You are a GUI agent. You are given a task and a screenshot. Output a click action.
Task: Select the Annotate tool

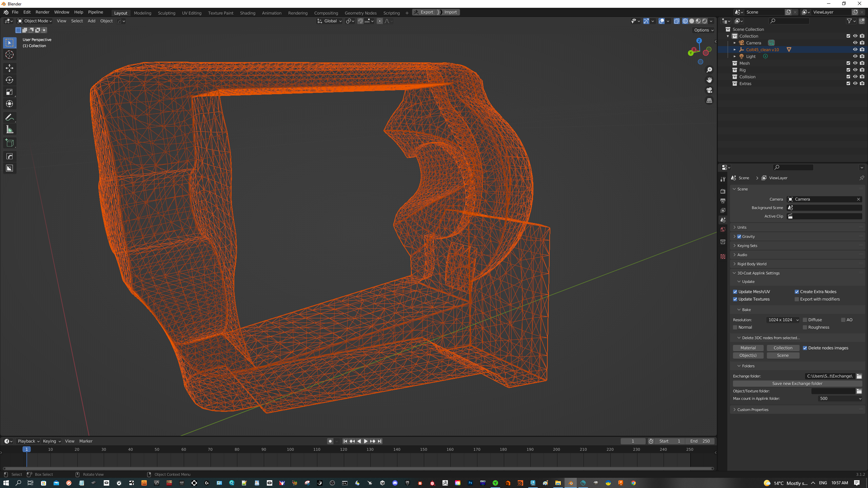point(9,117)
